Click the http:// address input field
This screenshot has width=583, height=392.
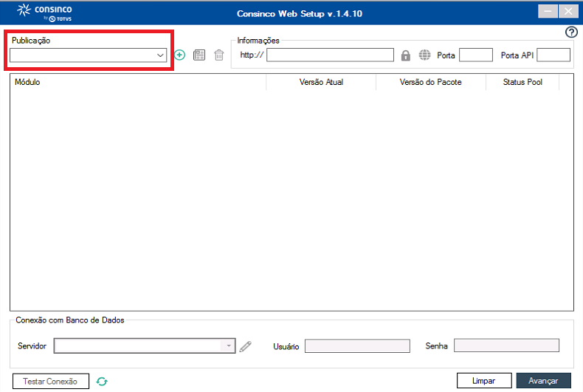coord(330,55)
